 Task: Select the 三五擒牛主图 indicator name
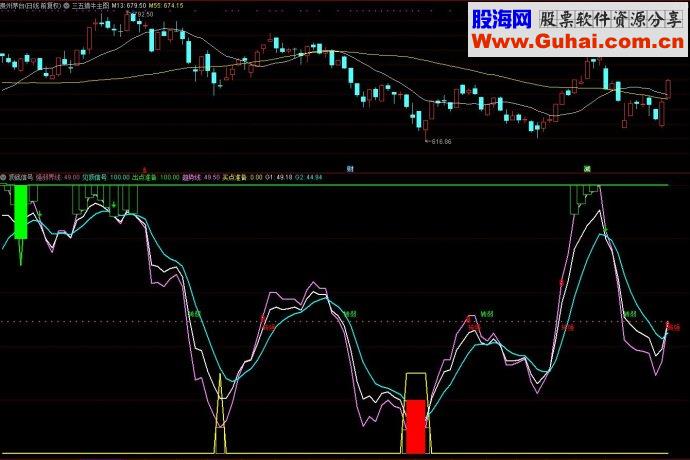(90, 6)
